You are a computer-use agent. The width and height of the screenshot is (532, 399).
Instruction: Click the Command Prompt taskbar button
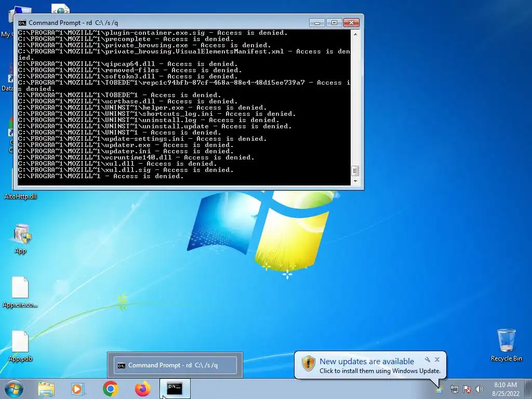tap(175, 389)
